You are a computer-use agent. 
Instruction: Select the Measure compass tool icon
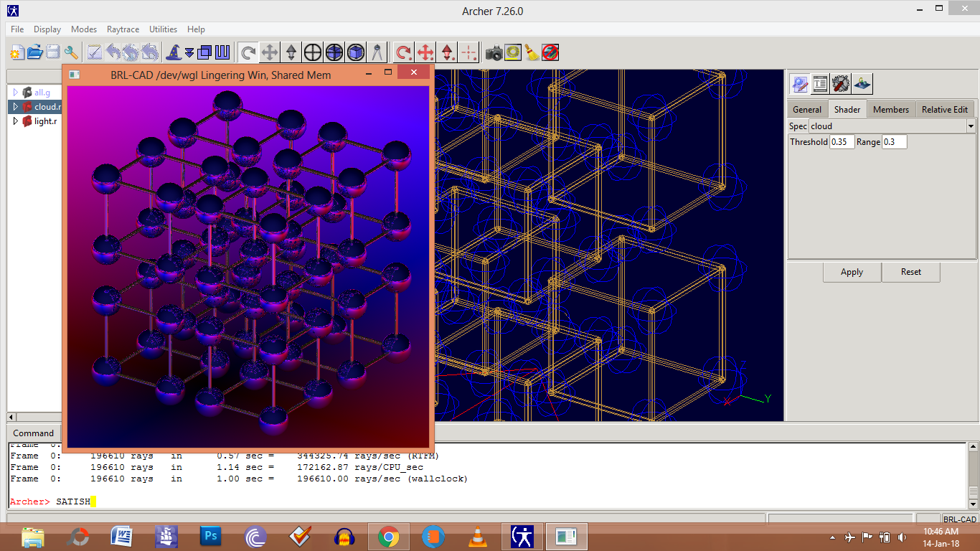click(x=377, y=52)
